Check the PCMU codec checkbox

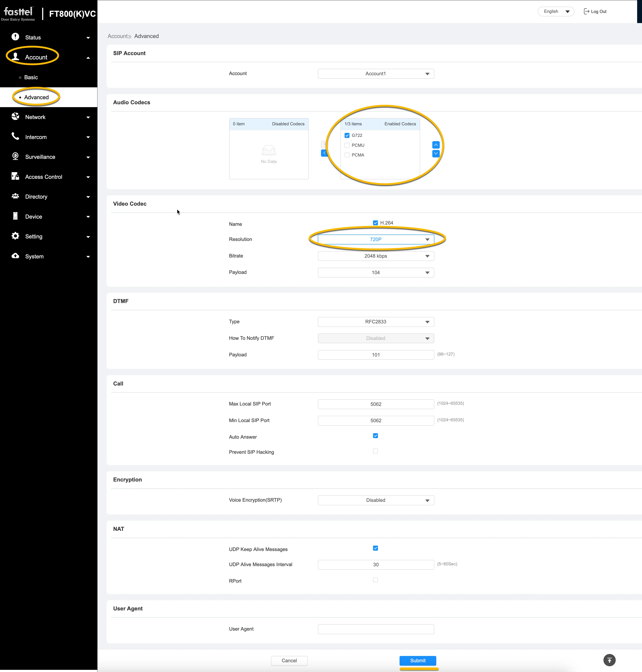click(347, 145)
